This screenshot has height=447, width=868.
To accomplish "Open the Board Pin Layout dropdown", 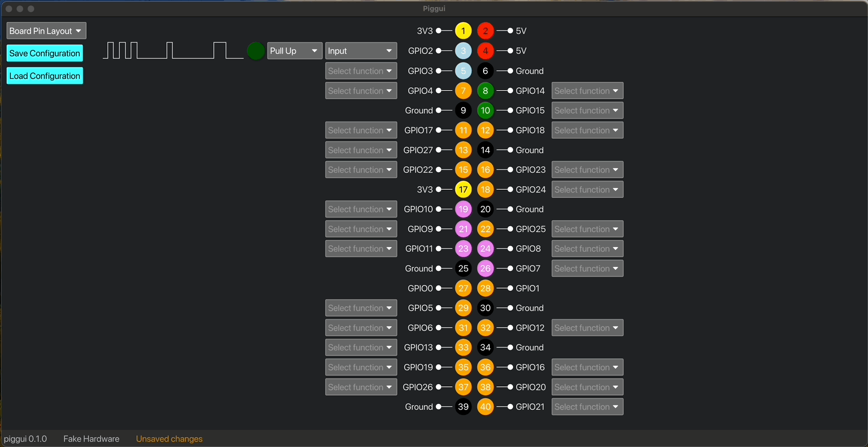I will point(46,31).
